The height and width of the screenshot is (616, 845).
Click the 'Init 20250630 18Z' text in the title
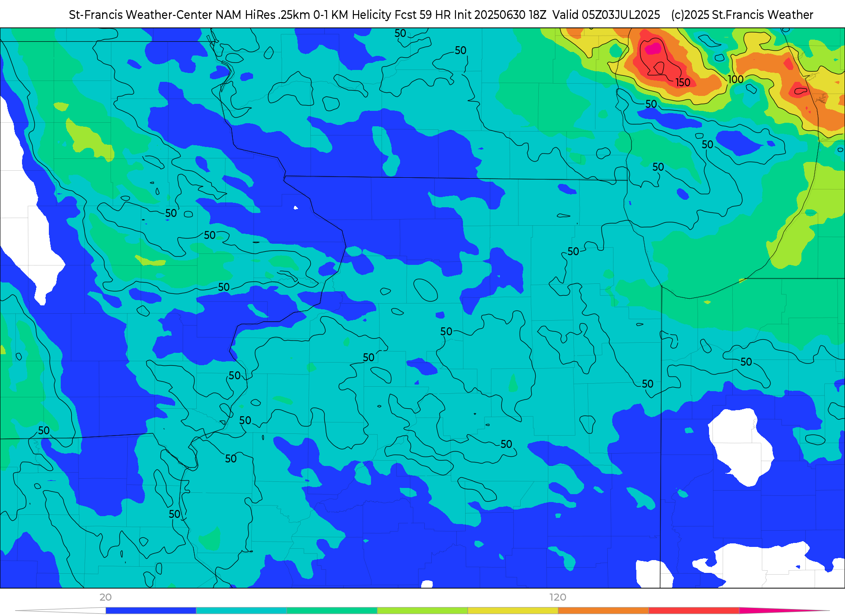pos(500,15)
